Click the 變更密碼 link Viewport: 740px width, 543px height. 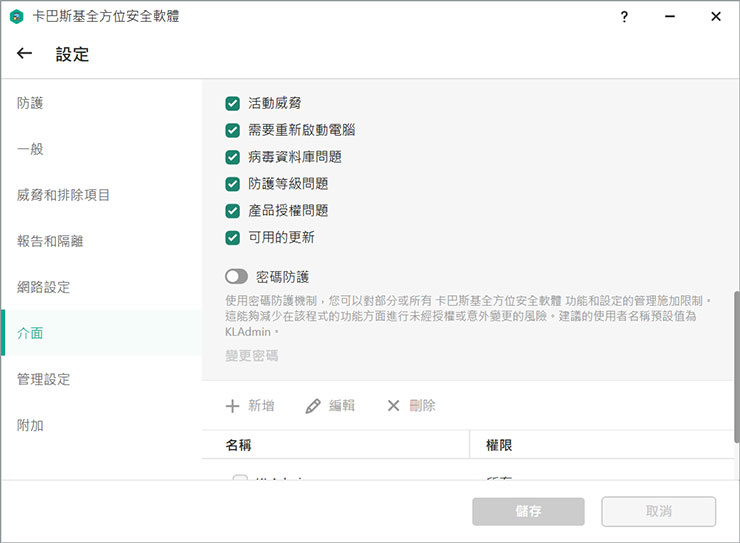252,356
